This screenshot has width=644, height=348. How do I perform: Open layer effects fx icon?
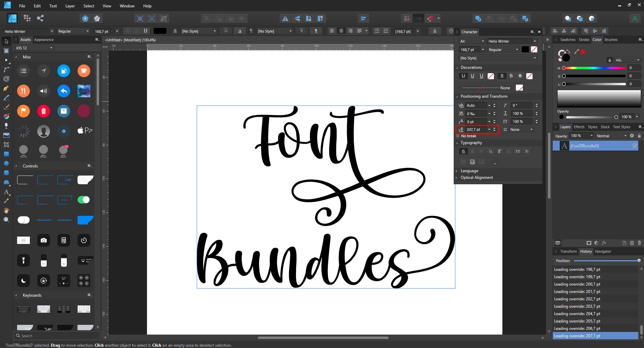tap(604, 243)
